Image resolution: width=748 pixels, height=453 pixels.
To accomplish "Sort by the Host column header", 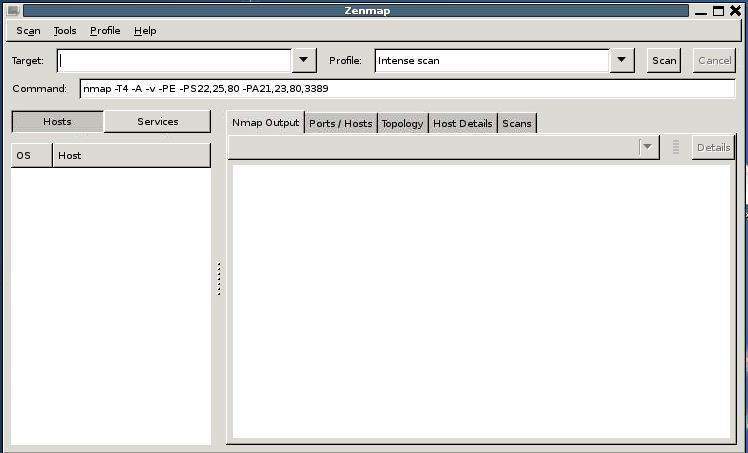I will tap(131, 155).
